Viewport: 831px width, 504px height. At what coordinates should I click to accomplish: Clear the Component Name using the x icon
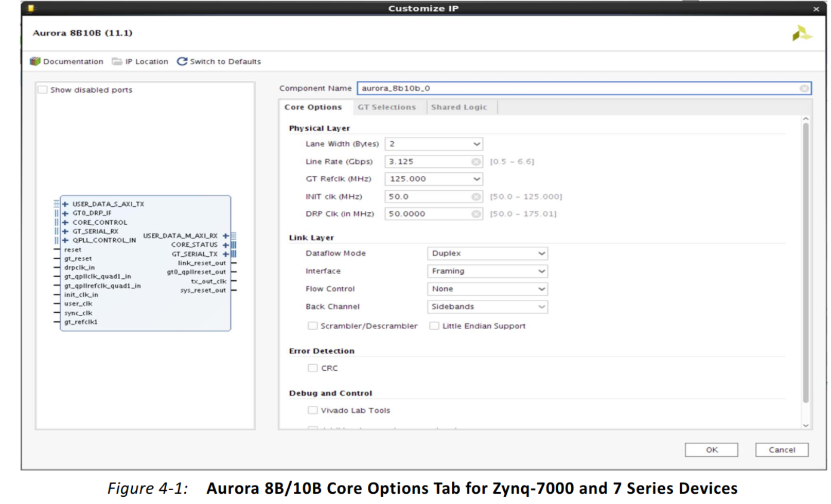[804, 88]
